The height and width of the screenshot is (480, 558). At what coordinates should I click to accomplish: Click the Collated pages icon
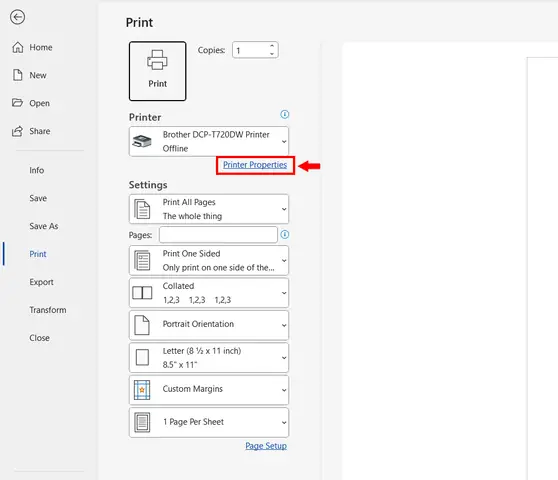coord(142,292)
